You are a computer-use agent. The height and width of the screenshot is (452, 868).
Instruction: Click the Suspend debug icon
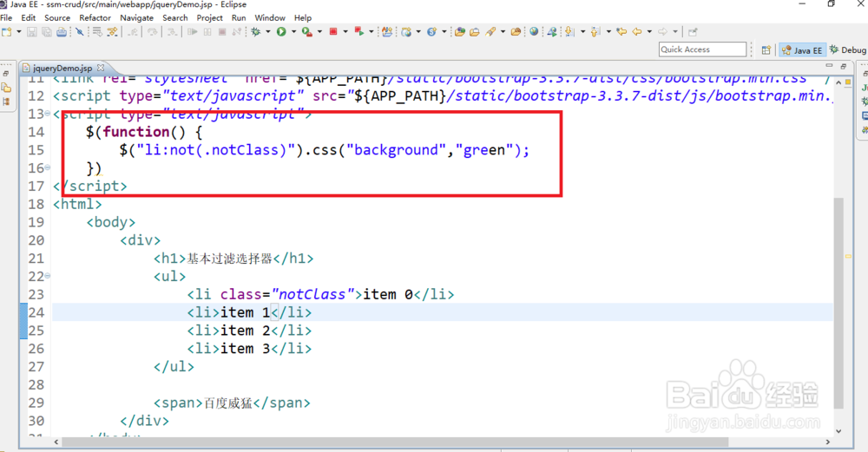(207, 32)
